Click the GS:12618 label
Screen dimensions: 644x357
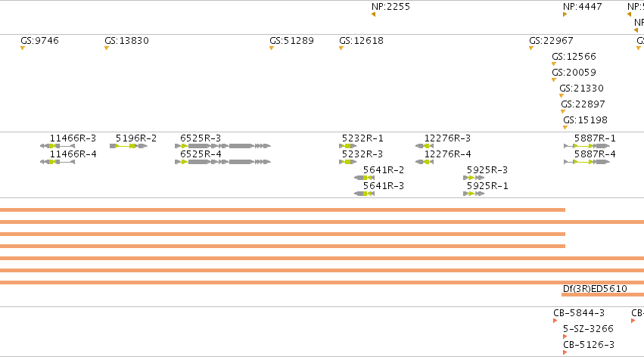pos(361,41)
